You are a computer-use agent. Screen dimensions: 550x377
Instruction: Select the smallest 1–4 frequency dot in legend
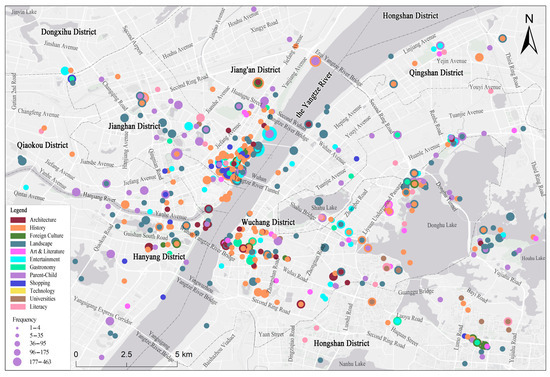[x=17, y=328]
